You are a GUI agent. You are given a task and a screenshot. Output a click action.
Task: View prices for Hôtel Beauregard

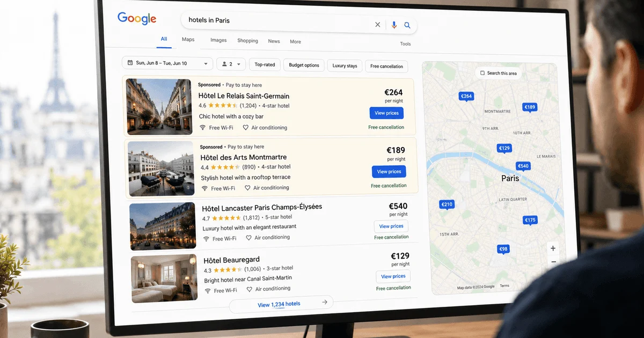393,276
